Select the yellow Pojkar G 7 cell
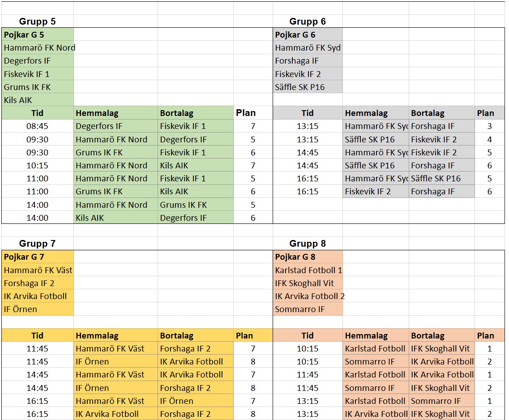Image resolution: width=509 pixels, height=420 pixels. click(x=37, y=257)
